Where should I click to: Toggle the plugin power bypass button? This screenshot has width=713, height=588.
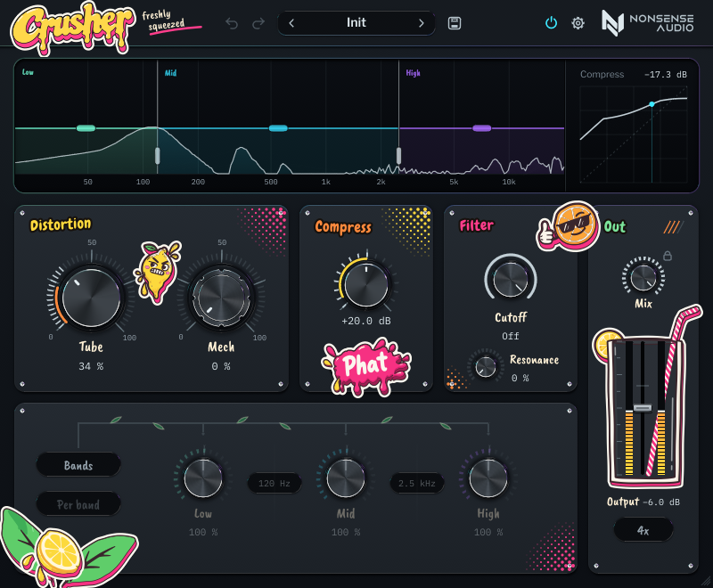(x=551, y=23)
